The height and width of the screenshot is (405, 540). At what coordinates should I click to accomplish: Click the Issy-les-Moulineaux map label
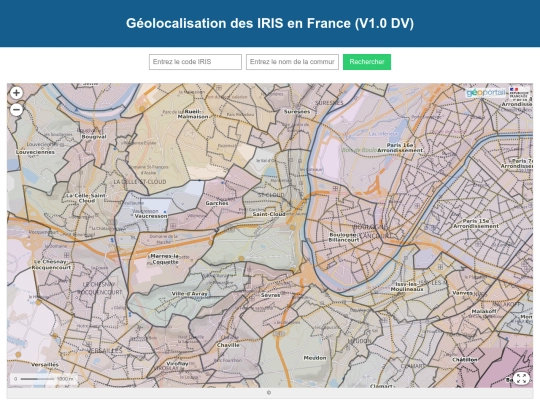[407, 287]
